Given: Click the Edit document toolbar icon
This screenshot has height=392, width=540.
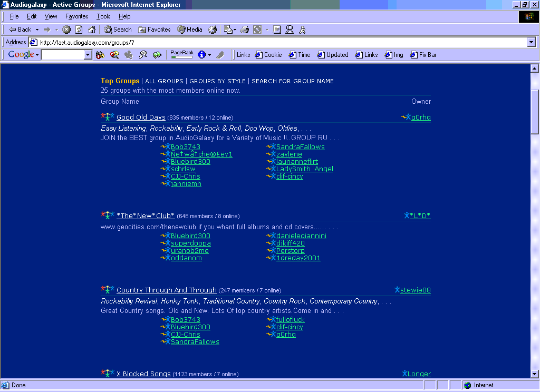Looking at the screenshot, I should click(x=277, y=30).
